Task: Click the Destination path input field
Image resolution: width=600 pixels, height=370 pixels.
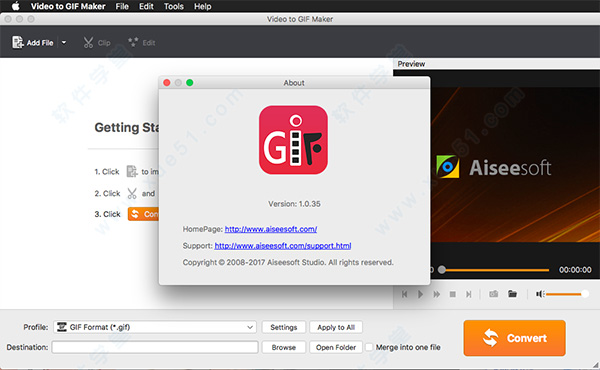Action: click(155, 347)
